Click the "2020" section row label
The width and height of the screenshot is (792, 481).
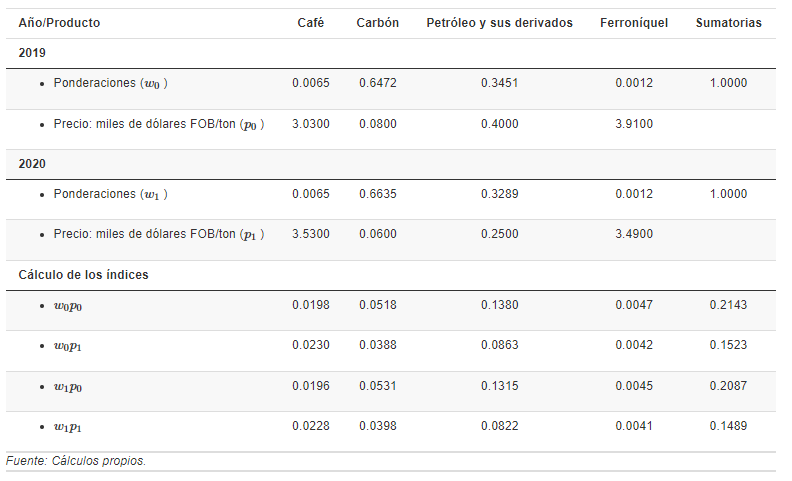tap(32, 164)
